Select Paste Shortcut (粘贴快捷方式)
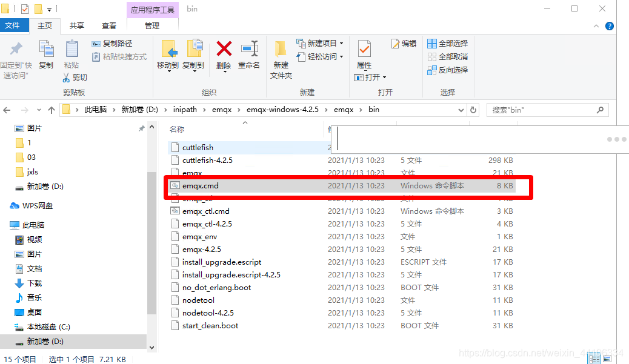This screenshot has width=629, height=364. (x=119, y=56)
